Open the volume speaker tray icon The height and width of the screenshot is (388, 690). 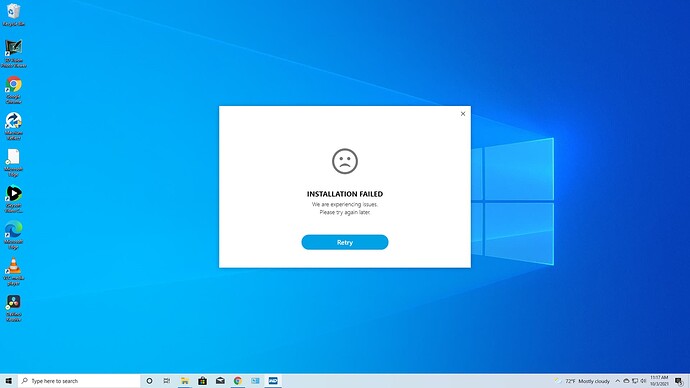coord(643,381)
